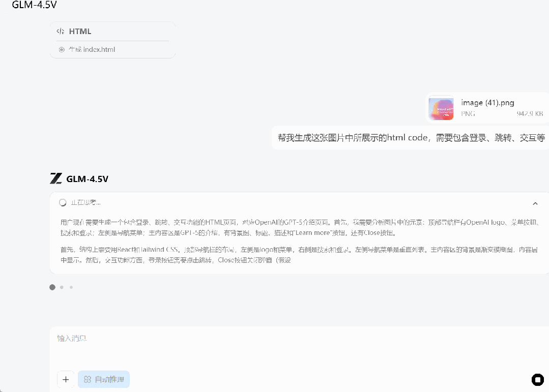Enable the 自动推理 auto-reasoning toggle
The image size is (549, 392).
tap(104, 379)
